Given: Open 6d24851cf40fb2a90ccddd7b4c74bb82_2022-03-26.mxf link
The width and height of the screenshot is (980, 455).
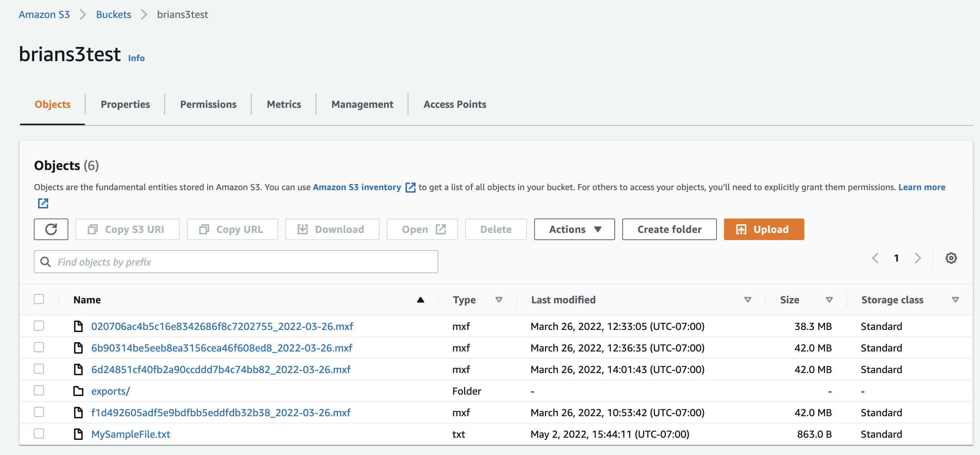Looking at the screenshot, I should point(221,369).
